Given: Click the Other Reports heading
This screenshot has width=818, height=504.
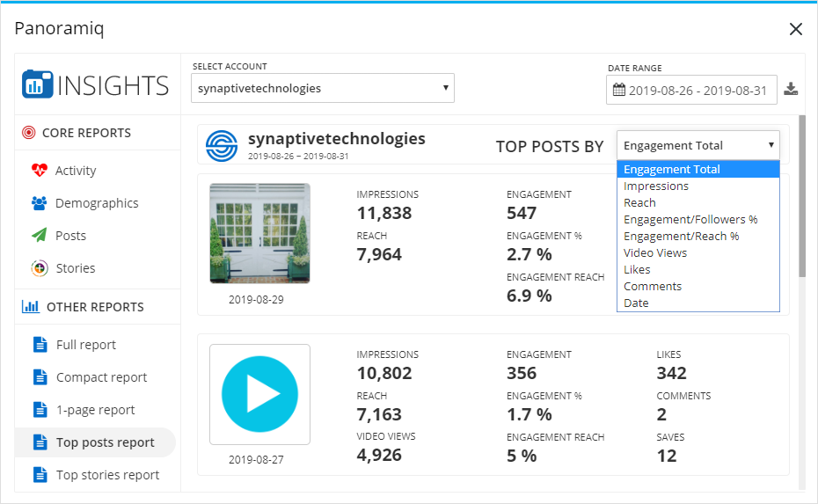Looking at the screenshot, I should tap(95, 307).
